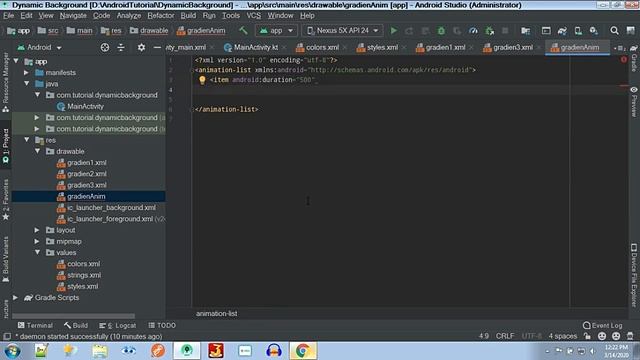This screenshot has height=360, width=640.
Task: Hide the project panel with minus icon
Action: [x=157, y=47]
